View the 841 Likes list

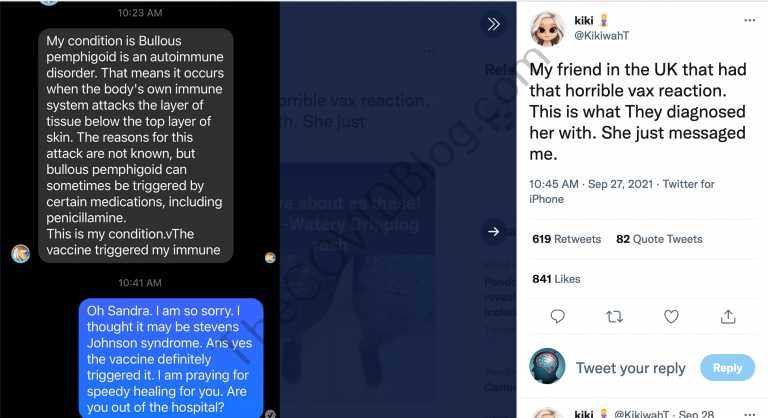pyautogui.click(x=556, y=279)
